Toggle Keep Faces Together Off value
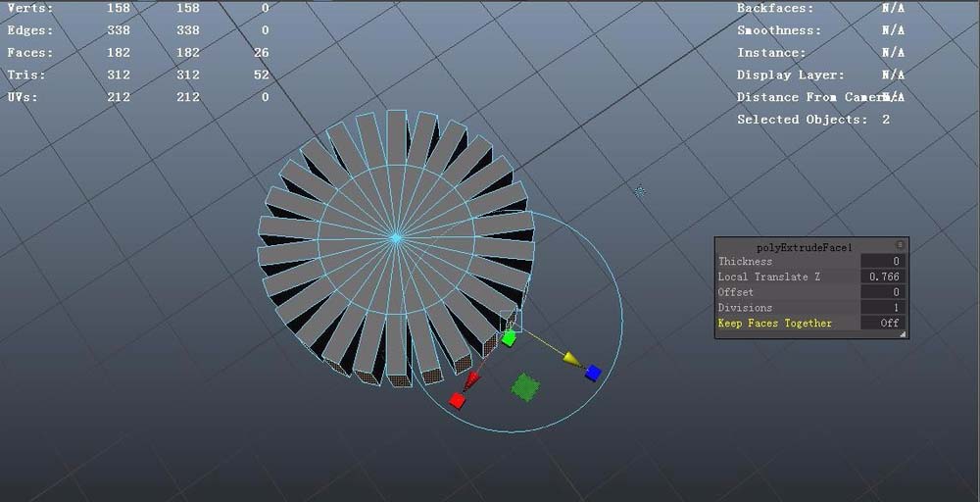 point(883,324)
